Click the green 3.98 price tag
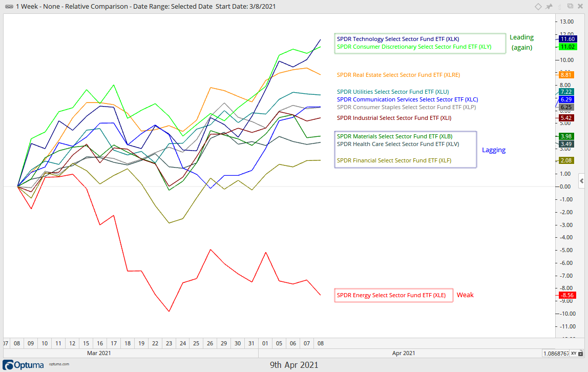Viewport: 588px width, 372px height. pyautogui.click(x=566, y=136)
